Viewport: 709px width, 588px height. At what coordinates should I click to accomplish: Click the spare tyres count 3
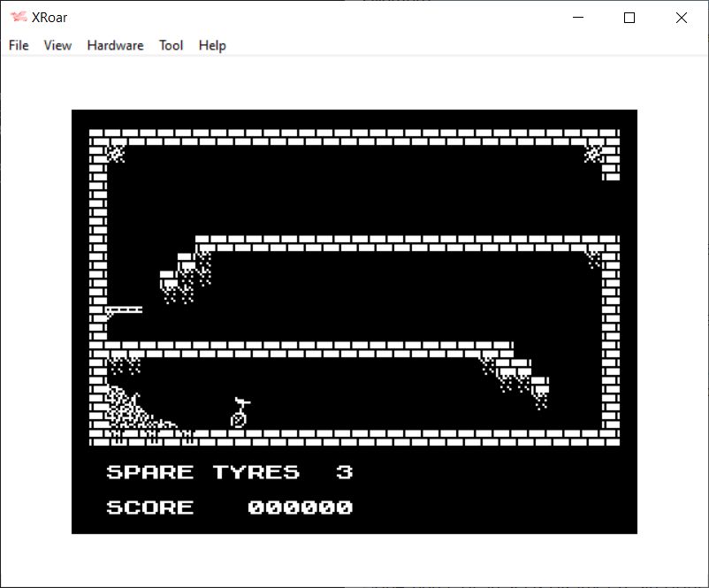[344, 472]
